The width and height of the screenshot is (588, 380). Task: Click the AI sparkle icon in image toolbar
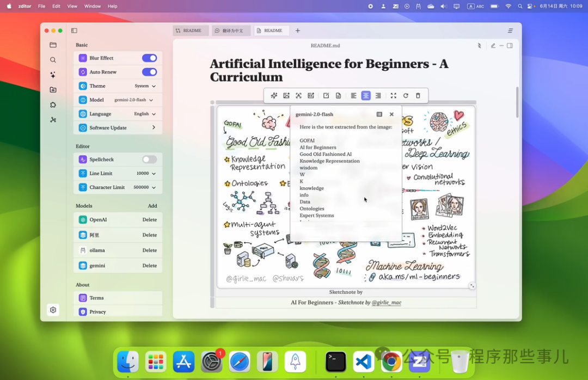click(274, 96)
